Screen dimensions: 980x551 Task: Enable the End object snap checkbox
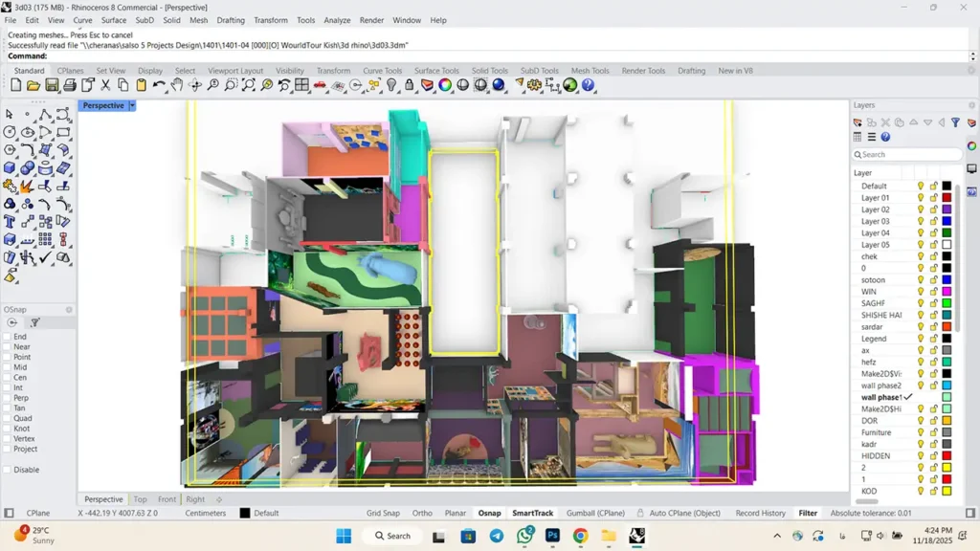(8, 337)
